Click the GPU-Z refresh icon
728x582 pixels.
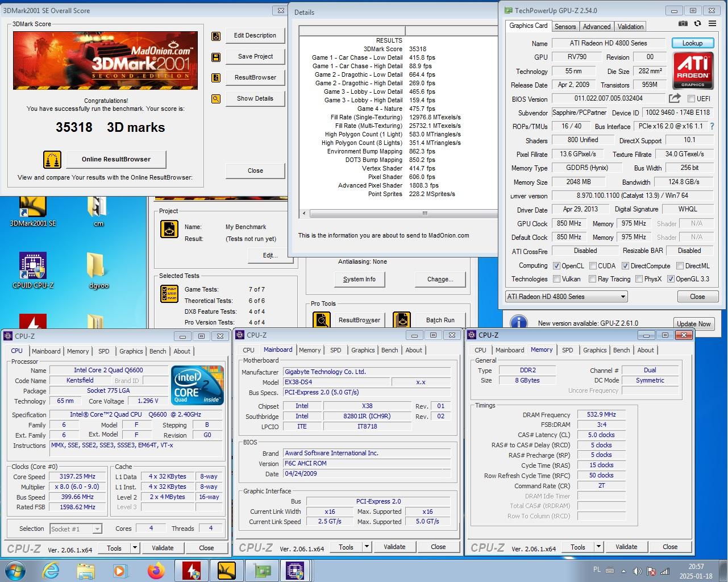697,24
